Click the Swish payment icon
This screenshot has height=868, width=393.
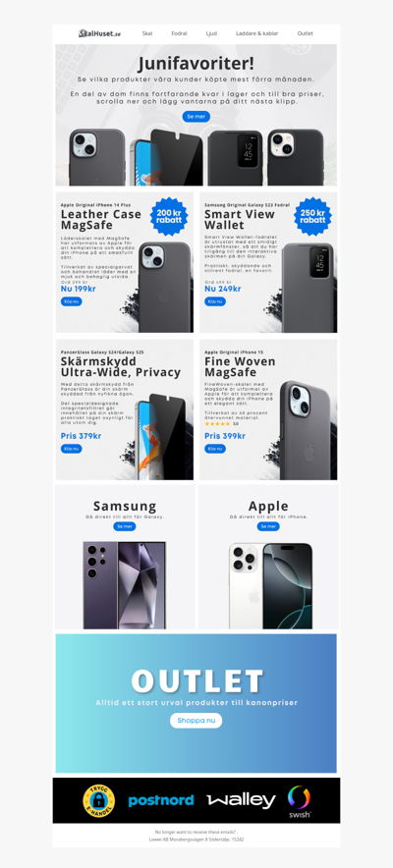point(299,801)
